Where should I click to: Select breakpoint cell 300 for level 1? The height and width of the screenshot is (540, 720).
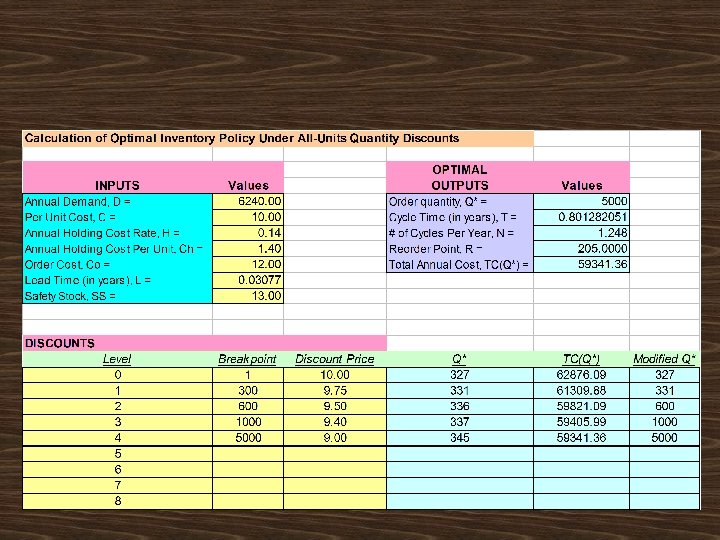(x=248, y=391)
